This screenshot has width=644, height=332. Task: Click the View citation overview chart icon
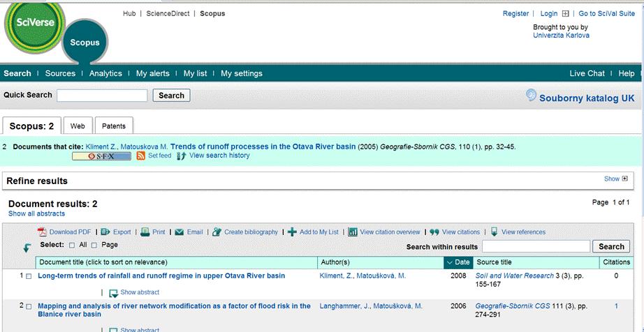[x=353, y=232]
